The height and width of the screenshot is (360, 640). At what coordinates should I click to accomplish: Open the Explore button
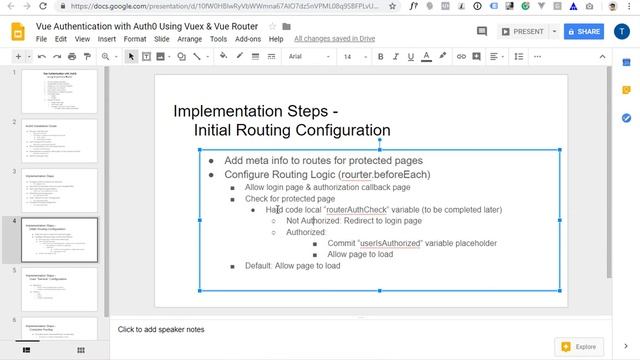point(579,347)
